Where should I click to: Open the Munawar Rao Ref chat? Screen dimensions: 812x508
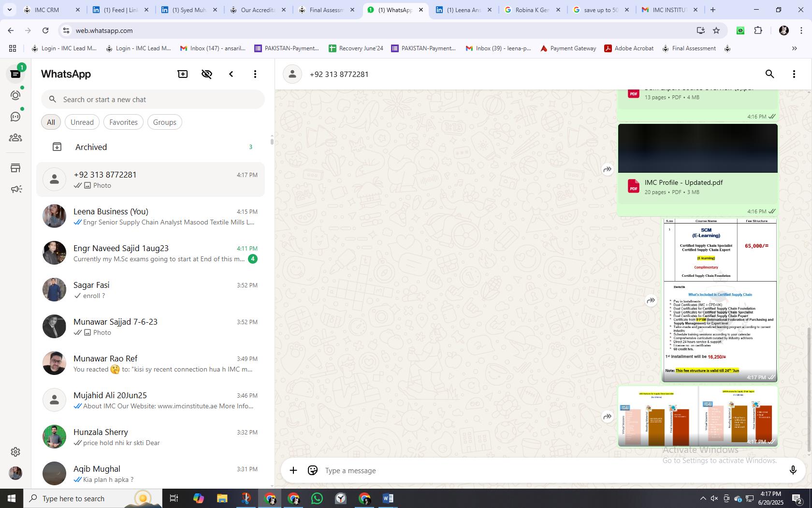coord(150,363)
